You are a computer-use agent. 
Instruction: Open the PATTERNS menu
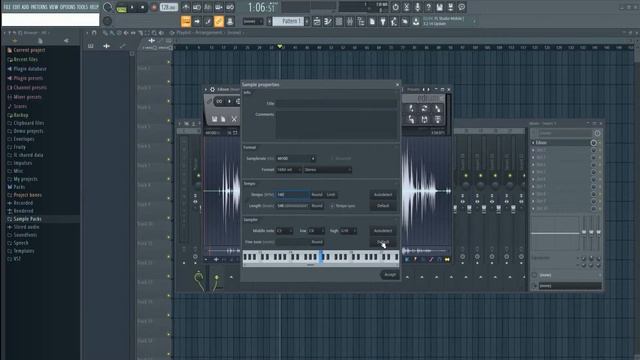[x=39, y=7]
